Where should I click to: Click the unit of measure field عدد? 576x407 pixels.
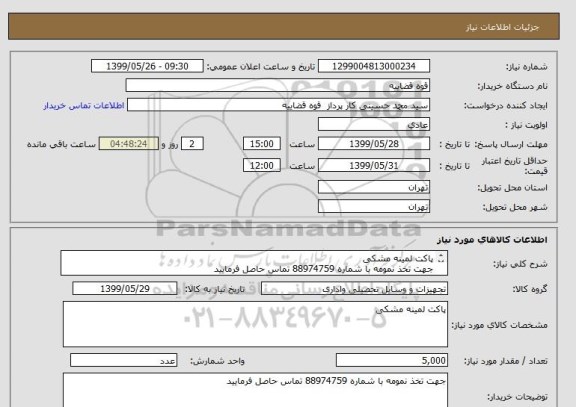[x=123, y=360]
